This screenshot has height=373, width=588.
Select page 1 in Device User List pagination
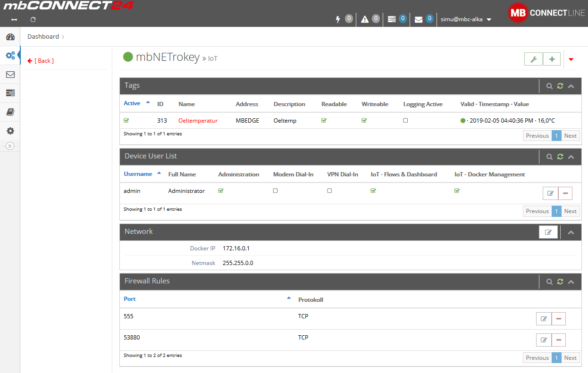556,211
